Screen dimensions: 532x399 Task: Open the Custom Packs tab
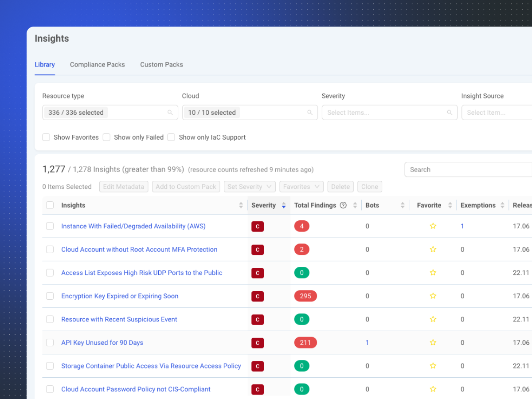coord(161,65)
